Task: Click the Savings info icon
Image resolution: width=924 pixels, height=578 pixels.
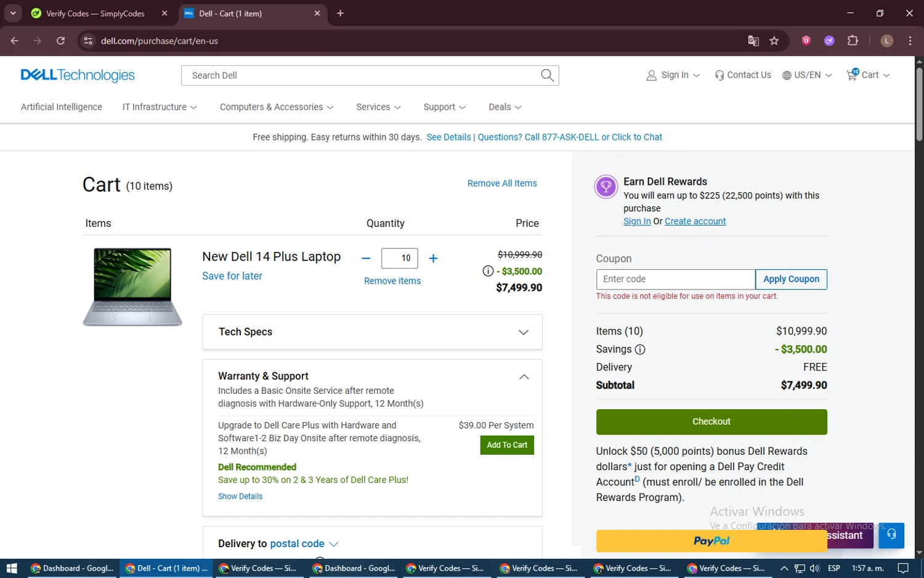Action: (x=640, y=349)
